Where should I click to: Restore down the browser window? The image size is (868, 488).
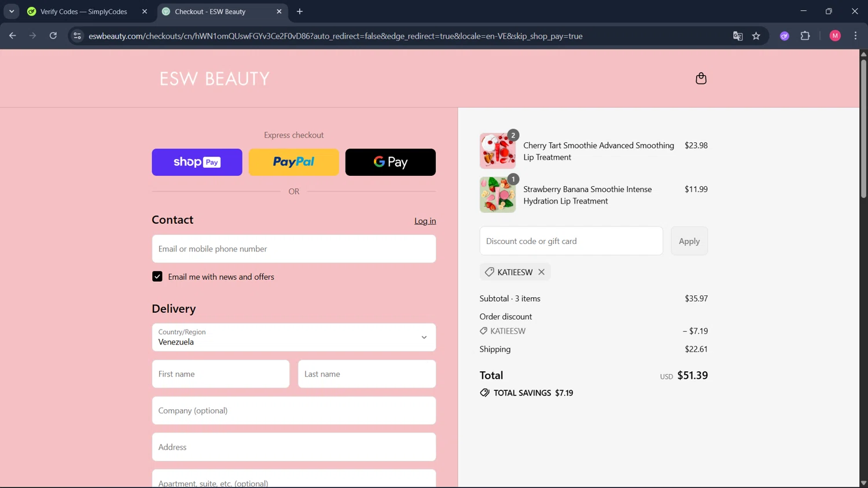pos(829,11)
